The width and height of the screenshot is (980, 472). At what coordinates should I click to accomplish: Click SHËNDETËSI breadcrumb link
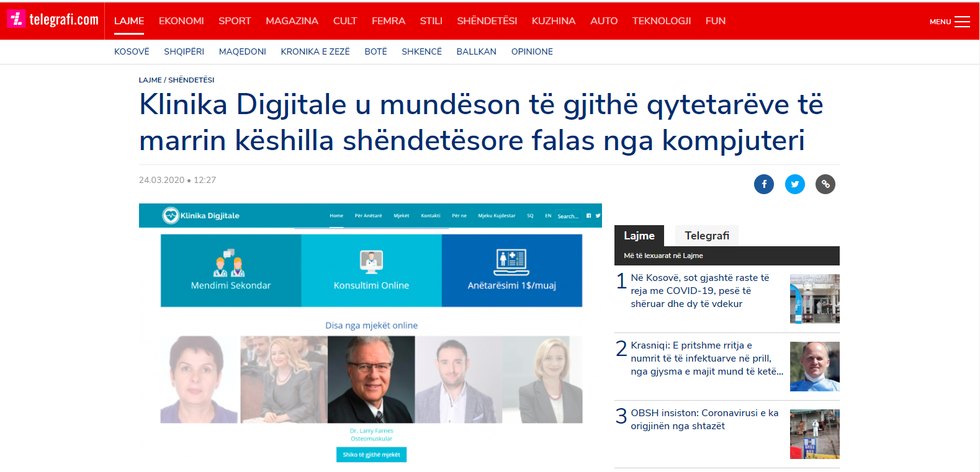(x=191, y=80)
